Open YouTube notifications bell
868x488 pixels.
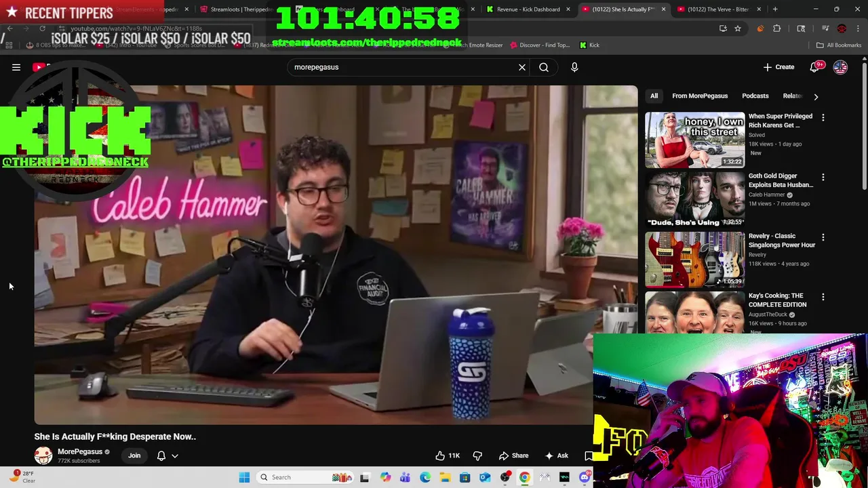tap(814, 67)
